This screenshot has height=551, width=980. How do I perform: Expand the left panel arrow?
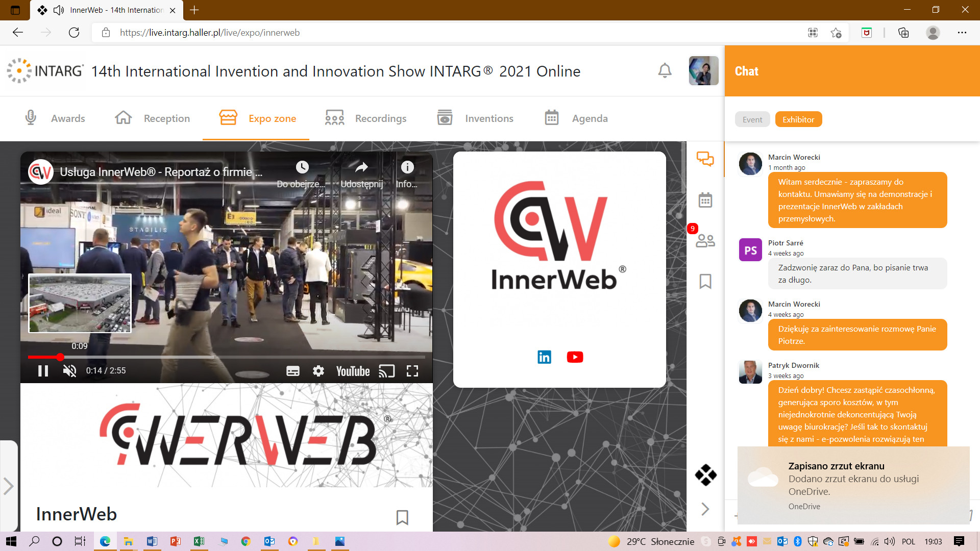(8, 486)
